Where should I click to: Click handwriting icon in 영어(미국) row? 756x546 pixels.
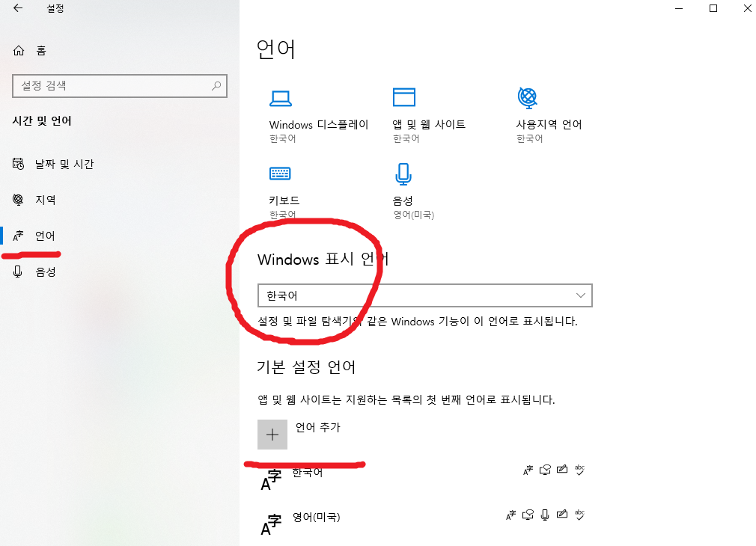(562, 514)
